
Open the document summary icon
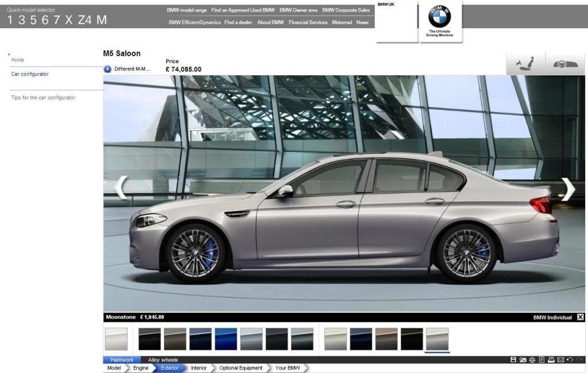pyautogui.click(x=541, y=360)
